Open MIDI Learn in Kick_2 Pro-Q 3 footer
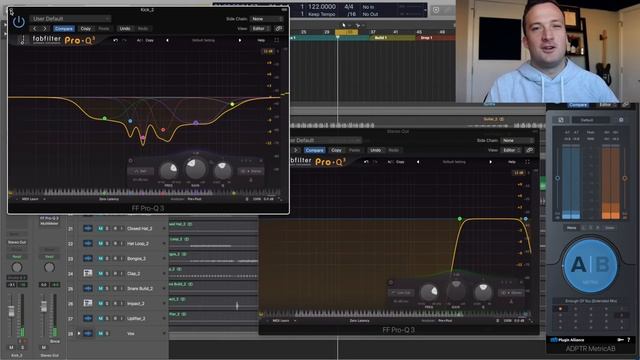640x360 pixels. click(30, 199)
